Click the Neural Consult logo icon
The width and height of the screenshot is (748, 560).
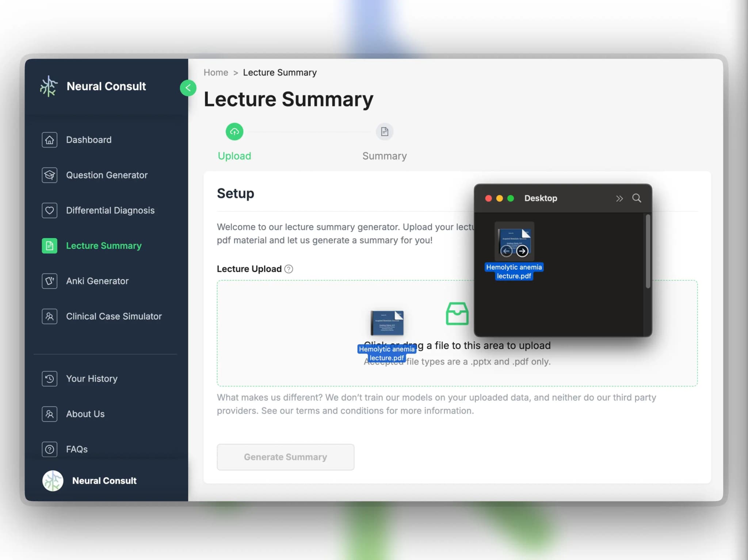coord(49,86)
